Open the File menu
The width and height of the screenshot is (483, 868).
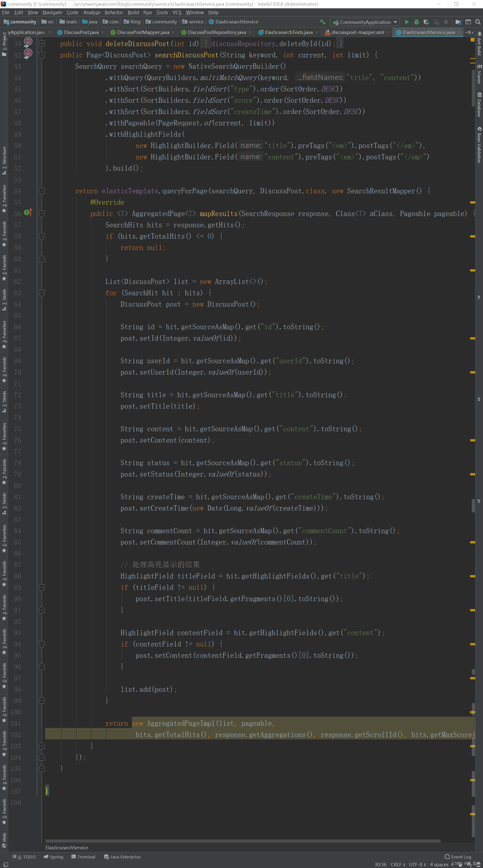6,13
